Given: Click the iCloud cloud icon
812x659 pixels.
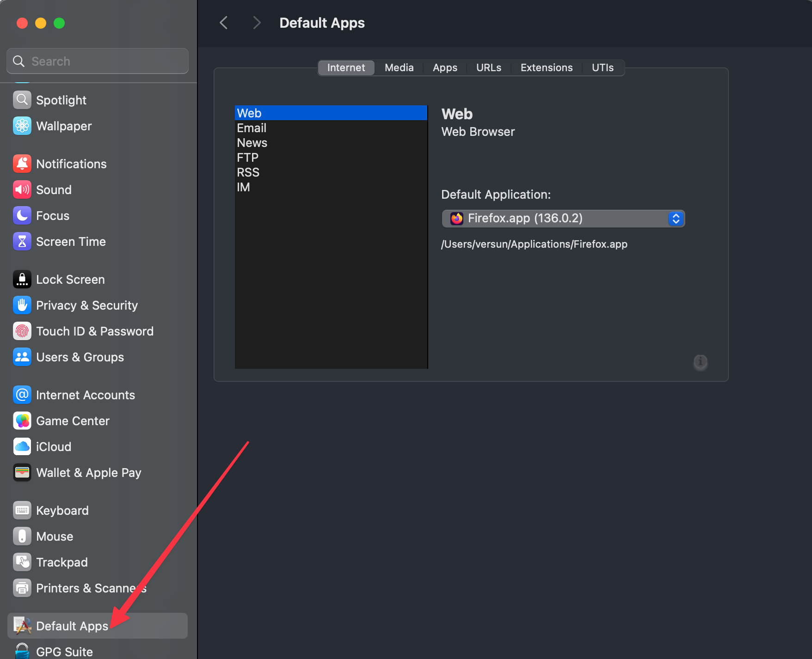Looking at the screenshot, I should coord(22,446).
